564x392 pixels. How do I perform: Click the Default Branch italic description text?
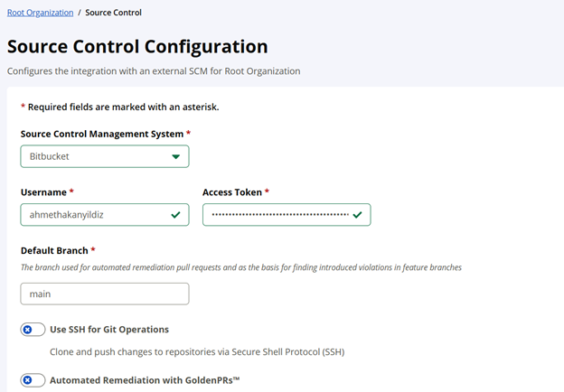point(241,267)
